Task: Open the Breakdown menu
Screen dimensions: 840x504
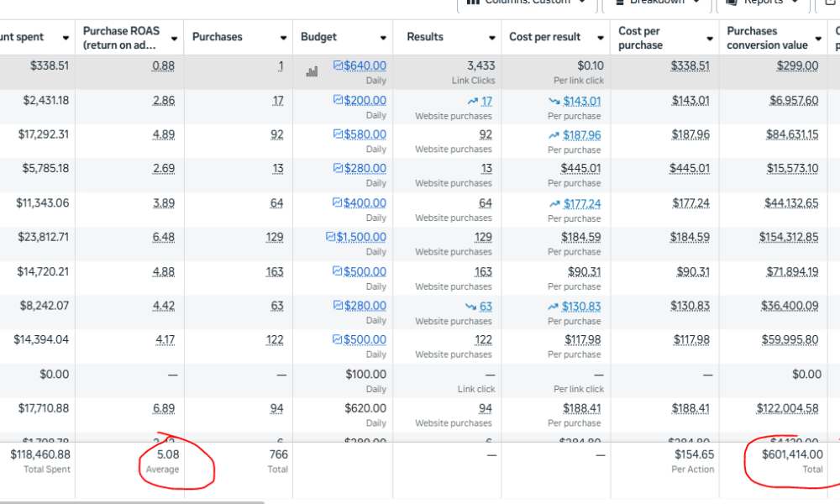Action: point(657,3)
